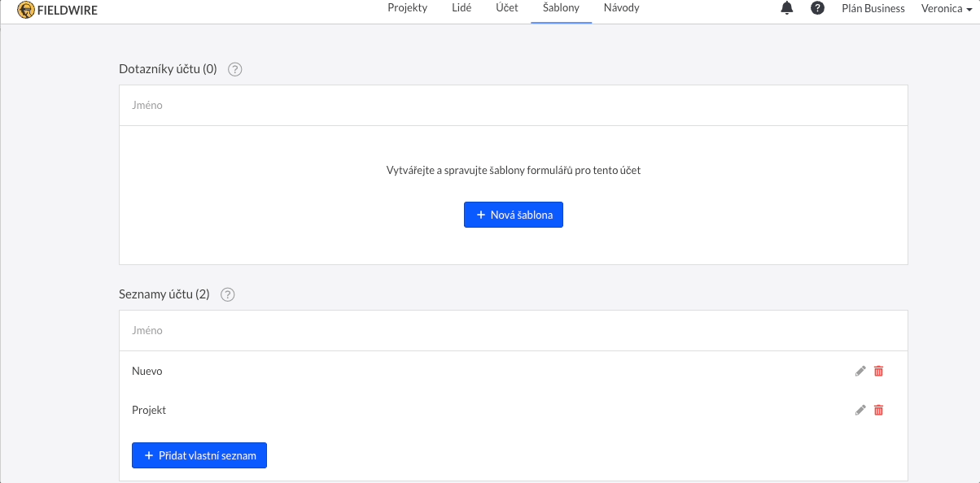Delete the Nuevo list with trash icon
This screenshot has height=483, width=980.
[x=878, y=371]
